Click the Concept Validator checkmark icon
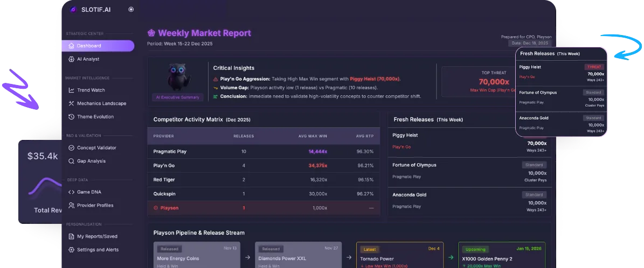This screenshot has height=268, width=644. tap(72, 148)
